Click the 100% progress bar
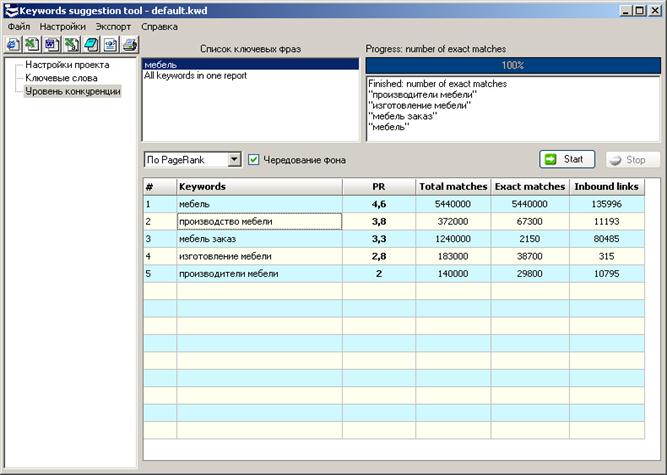 click(x=512, y=66)
